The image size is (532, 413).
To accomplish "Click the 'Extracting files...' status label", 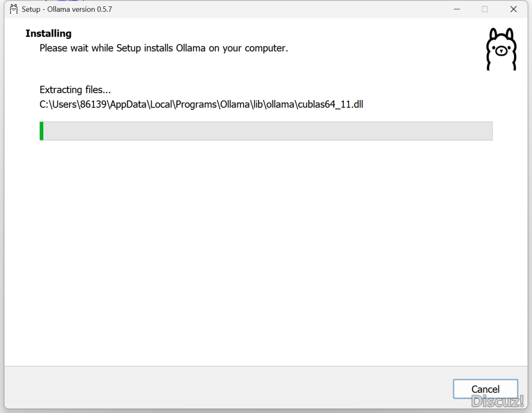I will pos(75,90).
